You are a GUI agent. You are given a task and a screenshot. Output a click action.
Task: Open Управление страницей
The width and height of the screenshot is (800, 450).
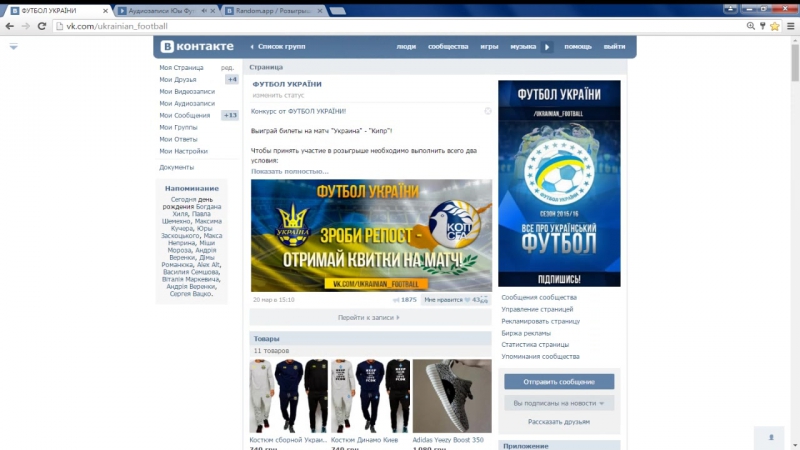pyautogui.click(x=537, y=309)
